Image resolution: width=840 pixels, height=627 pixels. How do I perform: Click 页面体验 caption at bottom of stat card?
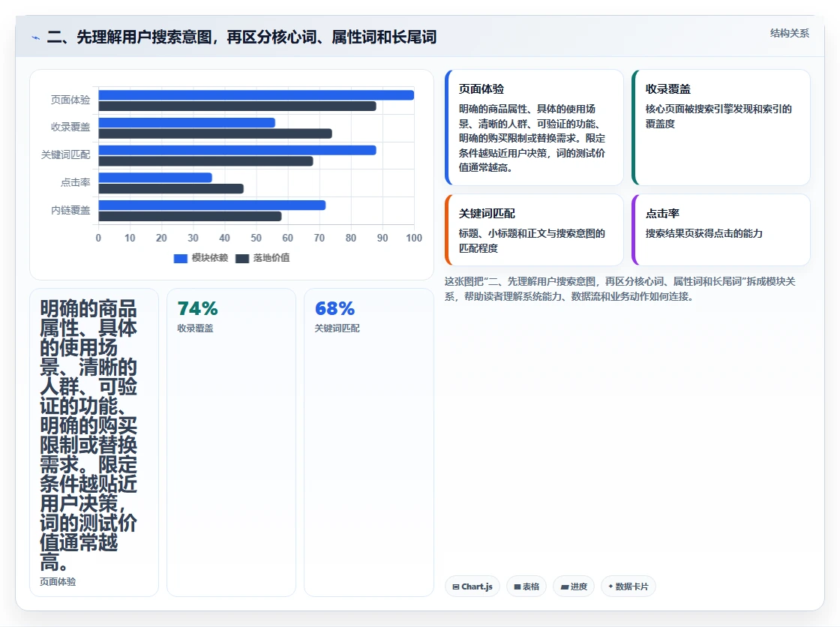pos(58,582)
